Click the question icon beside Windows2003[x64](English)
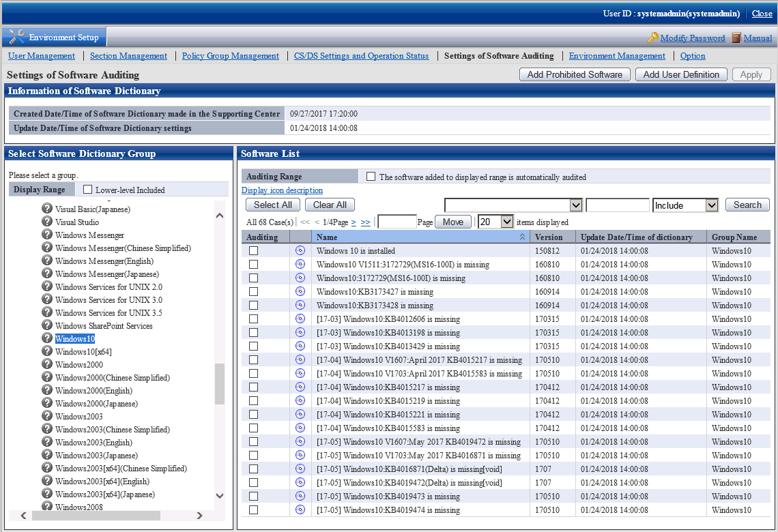778x532 pixels. click(x=47, y=480)
